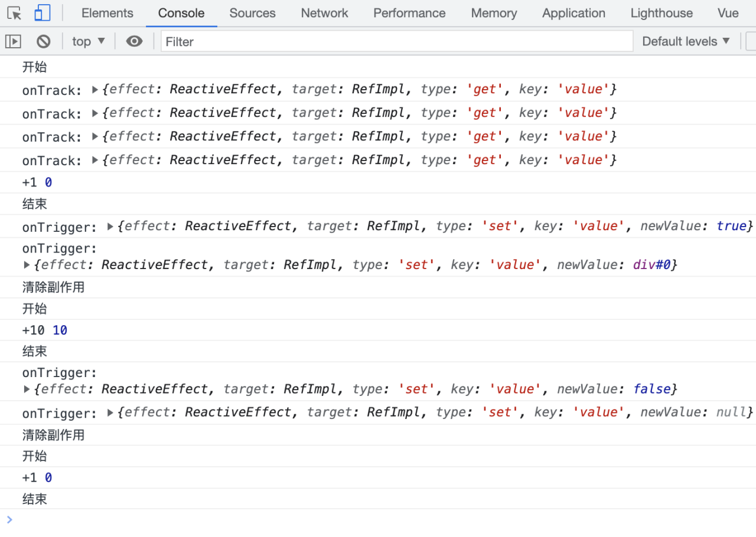Switch to the Elements tab
756x537 pixels.
tap(107, 13)
